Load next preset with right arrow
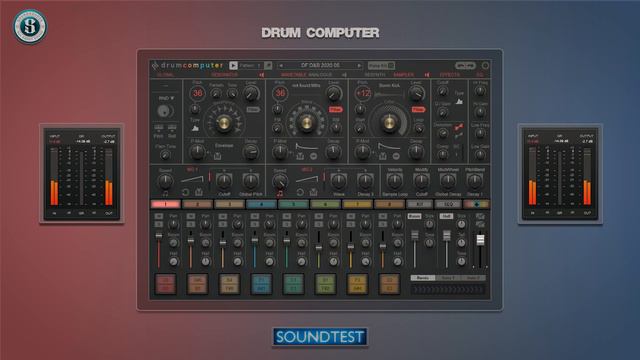The height and width of the screenshot is (360, 640). click(359, 65)
